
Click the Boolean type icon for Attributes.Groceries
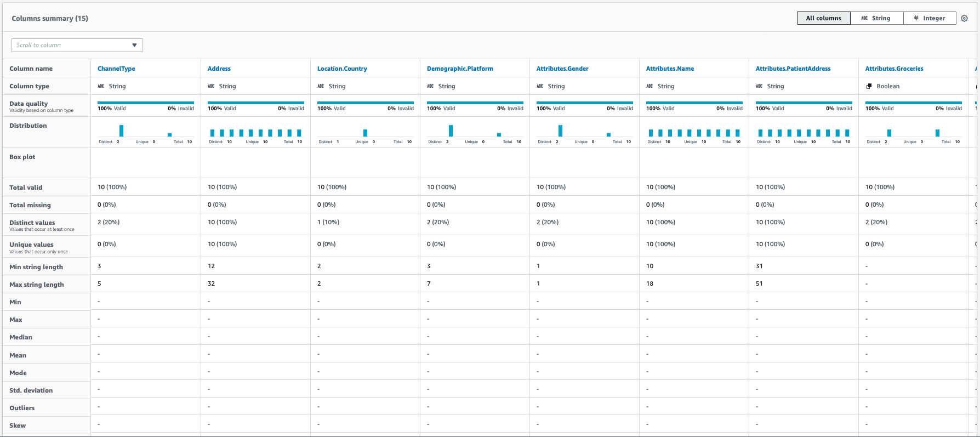[869, 86]
